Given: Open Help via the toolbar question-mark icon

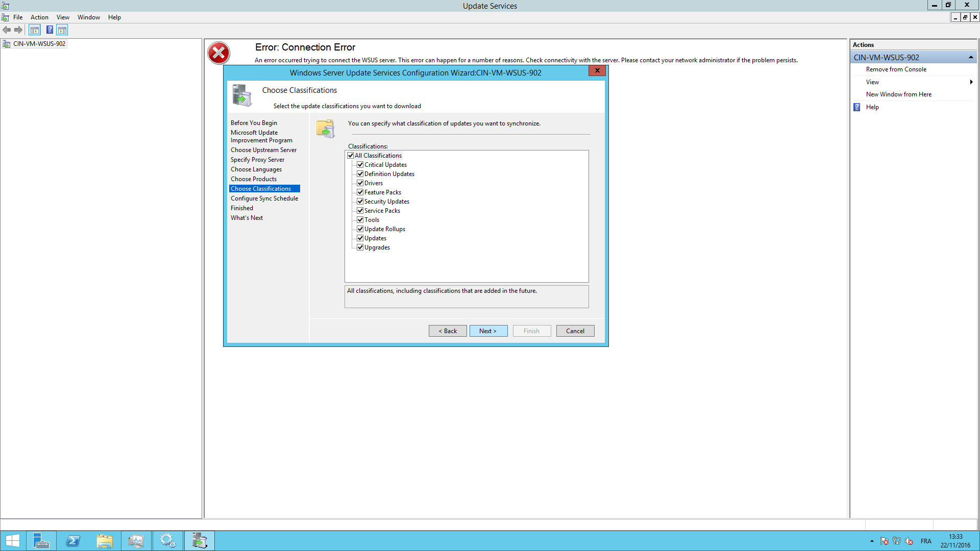Looking at the screenshot, I should coord(50,30).
